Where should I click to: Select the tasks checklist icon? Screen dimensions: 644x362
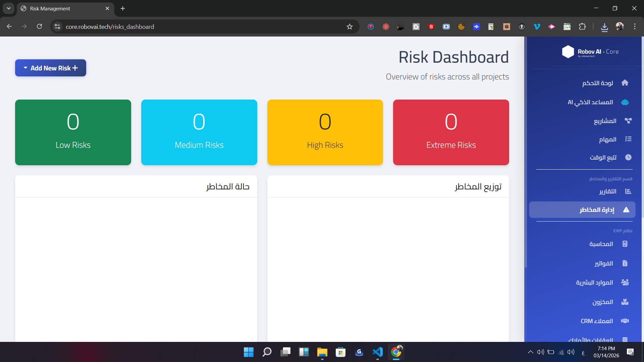pos(628,139)
